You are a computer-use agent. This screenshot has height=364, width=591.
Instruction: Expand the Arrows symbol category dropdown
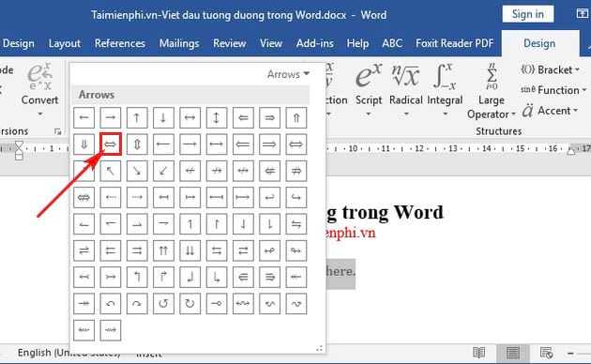pyautogui.click(x=288, y=74)
